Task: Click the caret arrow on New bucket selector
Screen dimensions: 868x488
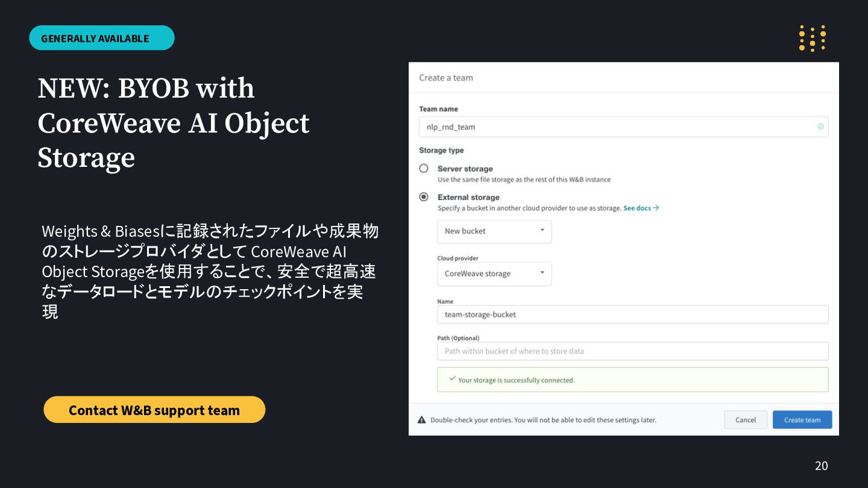Action: click(542, 230)
